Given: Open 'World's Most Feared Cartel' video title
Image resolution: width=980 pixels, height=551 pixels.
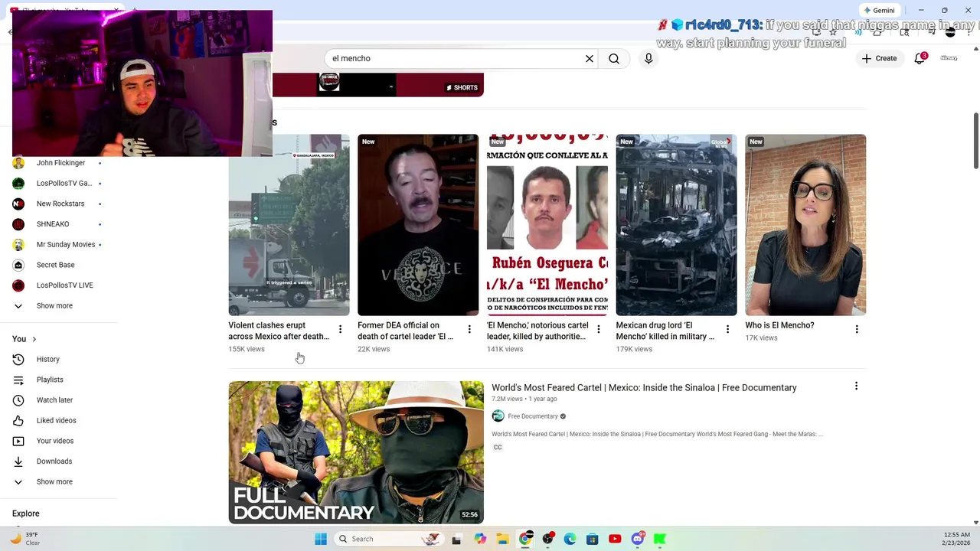Looking at the screenshot, I should click(x=644, y=387).
